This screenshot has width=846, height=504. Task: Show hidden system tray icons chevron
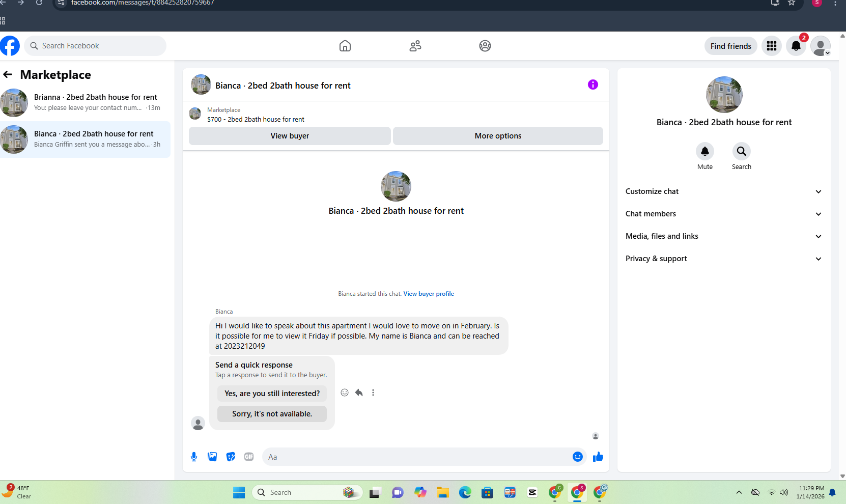click(x=739, y=492)
